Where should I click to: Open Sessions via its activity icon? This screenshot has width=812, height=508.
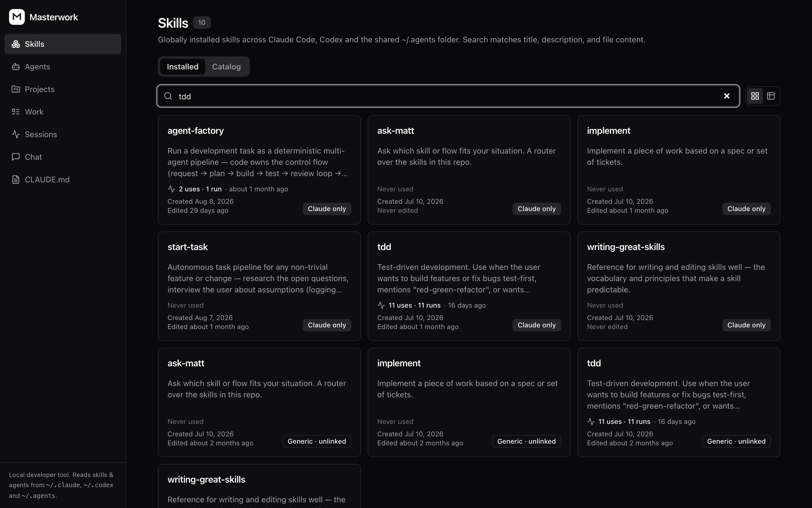16,134
